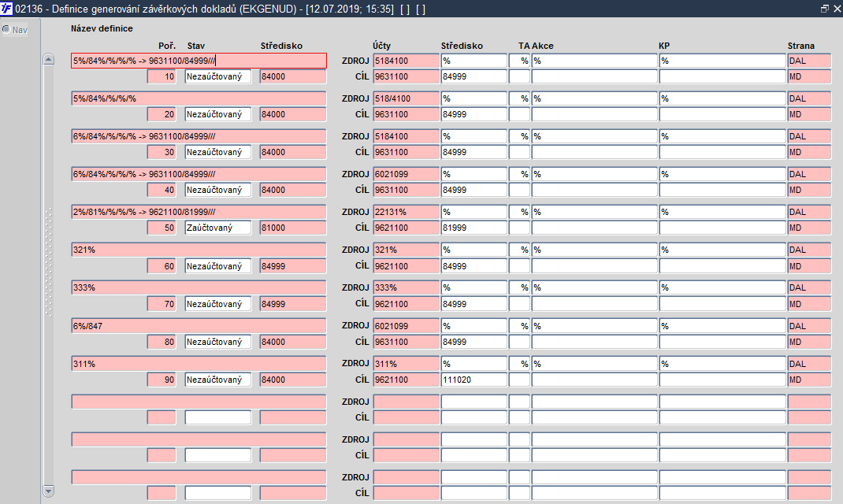The width and height of the screenshot is (843, 504).
Task: Select the Nav radio button
Action: (x=6, y=30)
